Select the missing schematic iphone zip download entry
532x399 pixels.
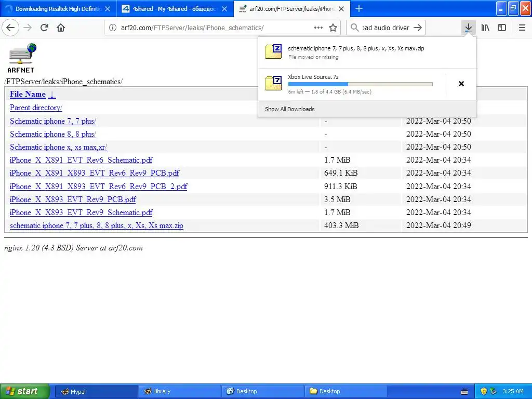click(x=367, y=52)
